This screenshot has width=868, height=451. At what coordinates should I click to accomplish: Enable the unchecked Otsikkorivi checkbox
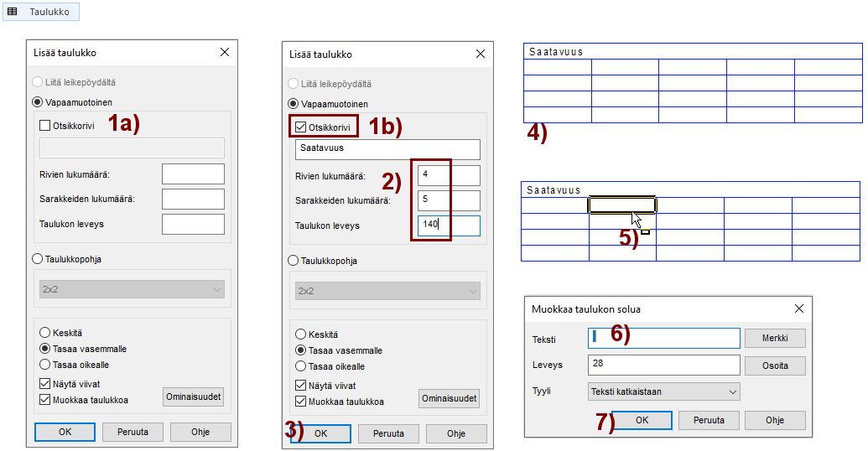click(46, 126)
